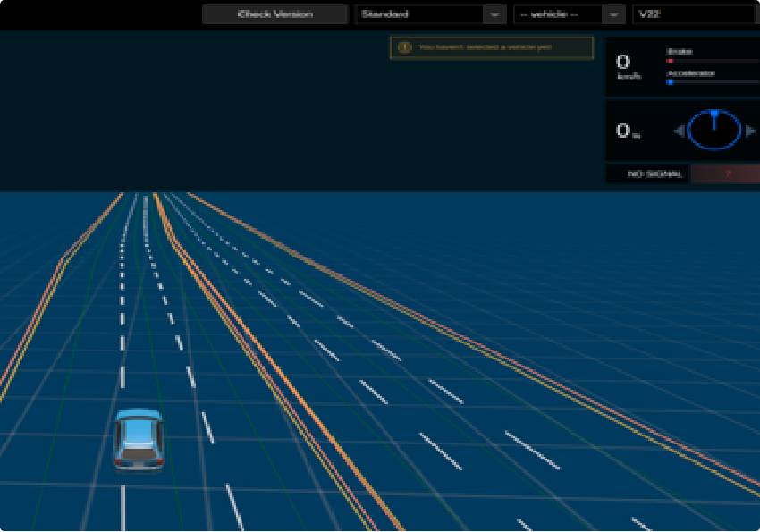Click the blue Accelerator level bar

(670, 82)
